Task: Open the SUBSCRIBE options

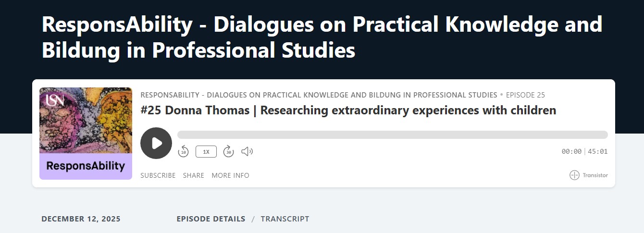Action: tap(158, 175)
